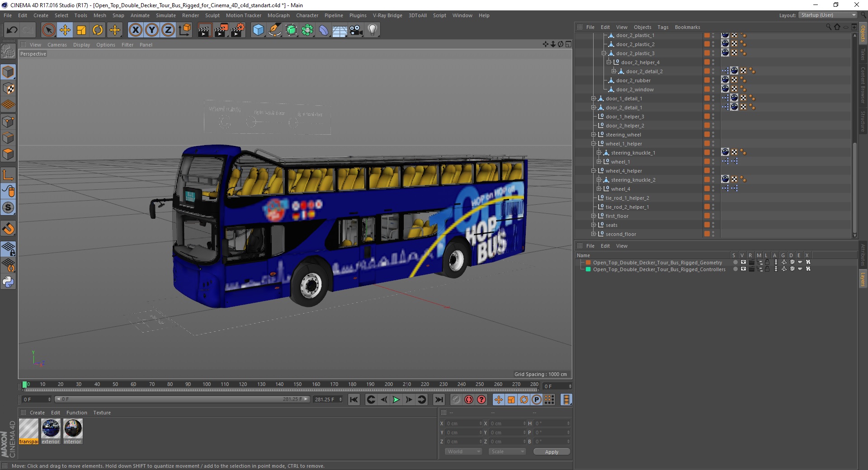868x470 pixels.
Task: Go to start of animation
Action: pyautogui.click(x=354, y=399)
